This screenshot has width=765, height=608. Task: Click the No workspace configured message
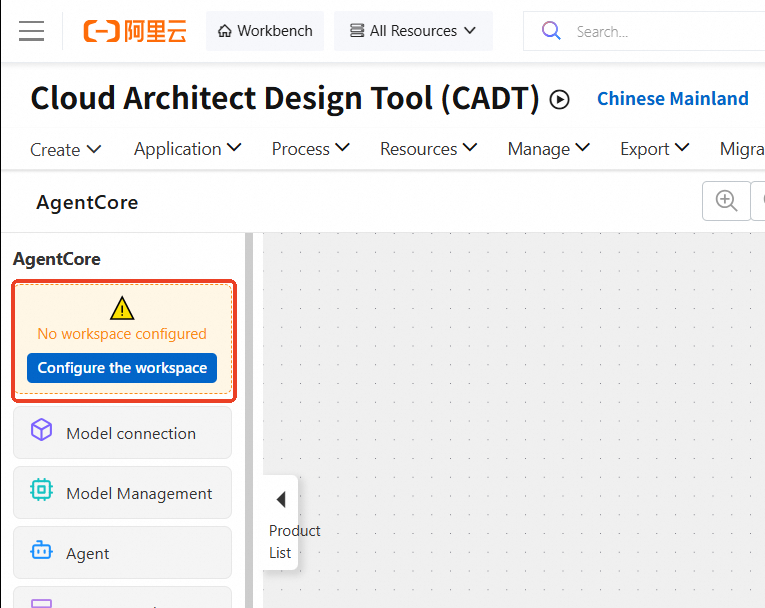click(122, 334)
